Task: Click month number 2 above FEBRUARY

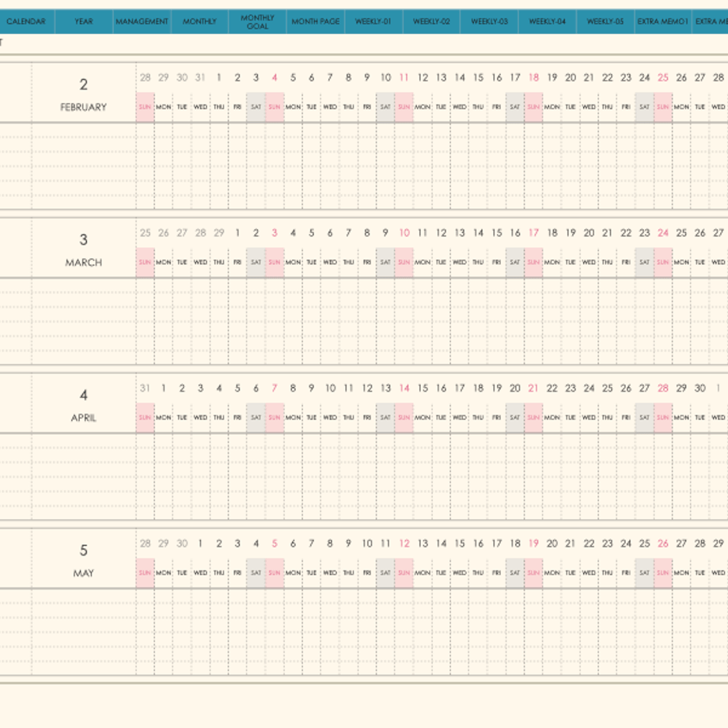Action: click(84, 85)
